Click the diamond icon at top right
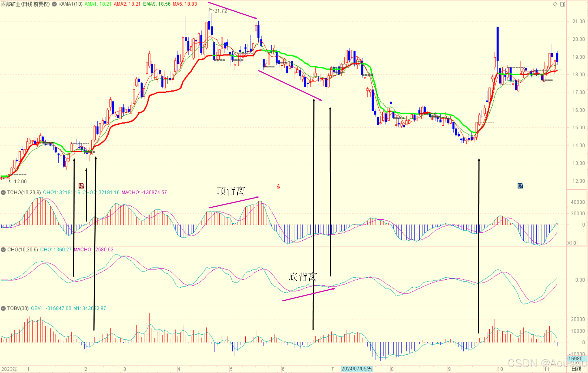The width and height of the screenshot is (588, 373). tap(555, 4)
